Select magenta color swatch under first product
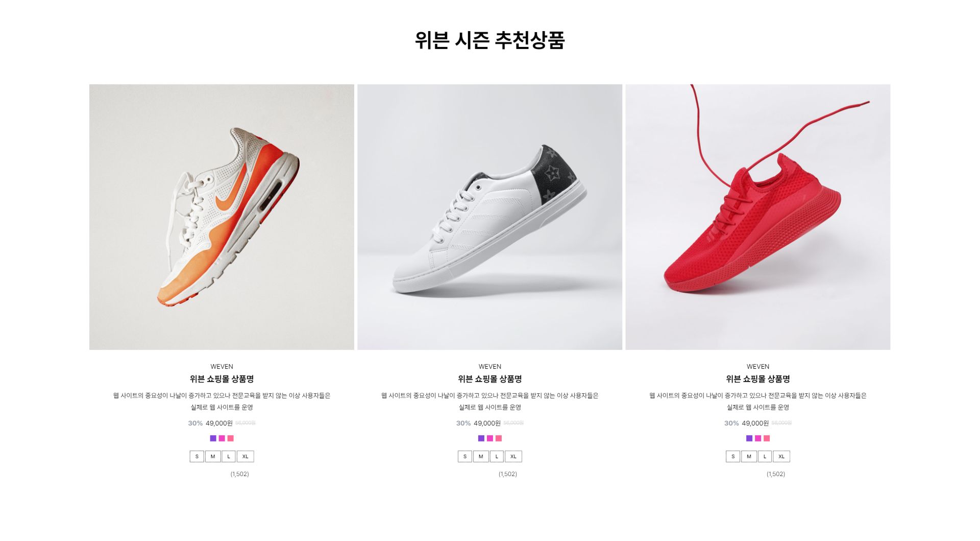Viewport: 980px width, 541px height. (222, 438)
